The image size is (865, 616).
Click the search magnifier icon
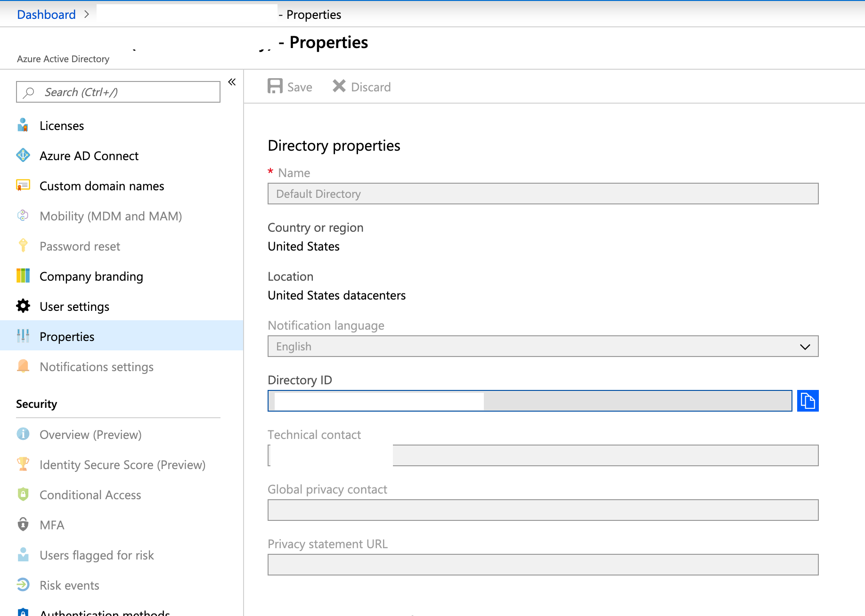(29, 92)
